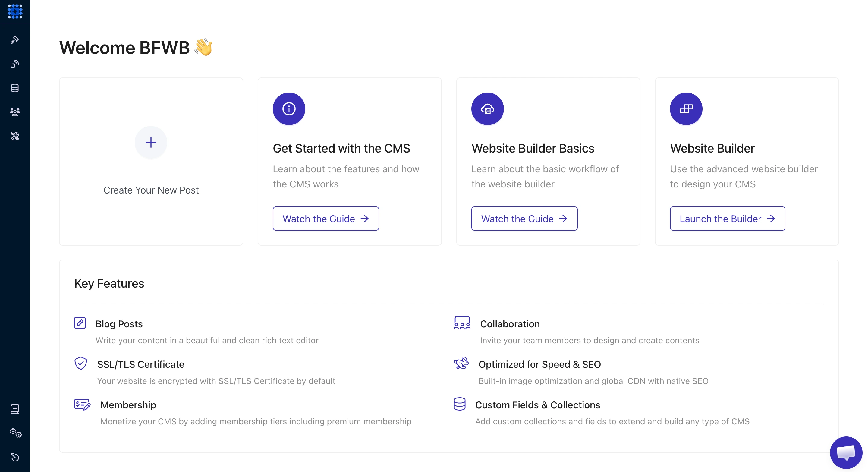Click the info icon on Get Started card
This screenshot has height=472, width=868.
pos(288,109)
